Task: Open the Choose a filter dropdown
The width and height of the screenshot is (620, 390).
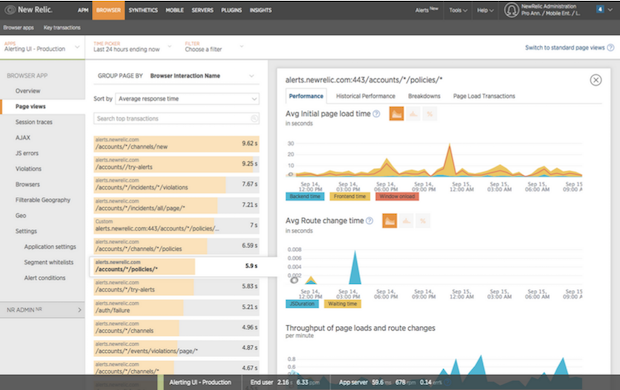Action: (x=214, y=47)
